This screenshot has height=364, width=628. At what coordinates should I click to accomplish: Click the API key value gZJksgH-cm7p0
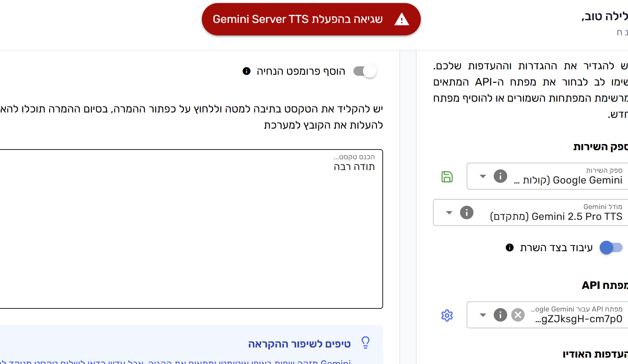pyautogui.click(x=579, y=319)
